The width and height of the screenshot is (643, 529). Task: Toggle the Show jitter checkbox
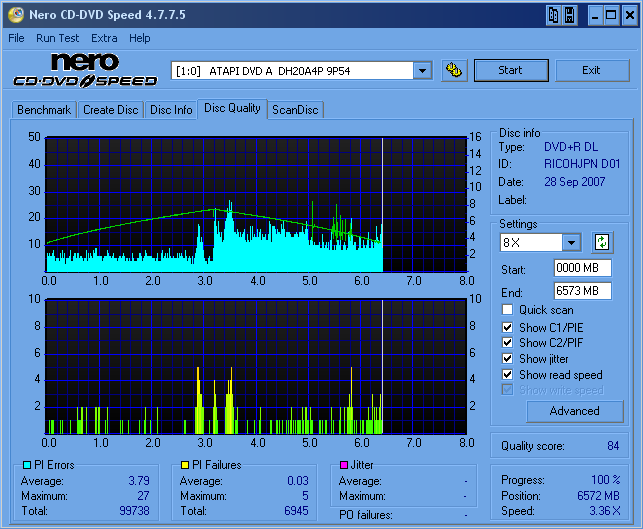pos(507,358)
